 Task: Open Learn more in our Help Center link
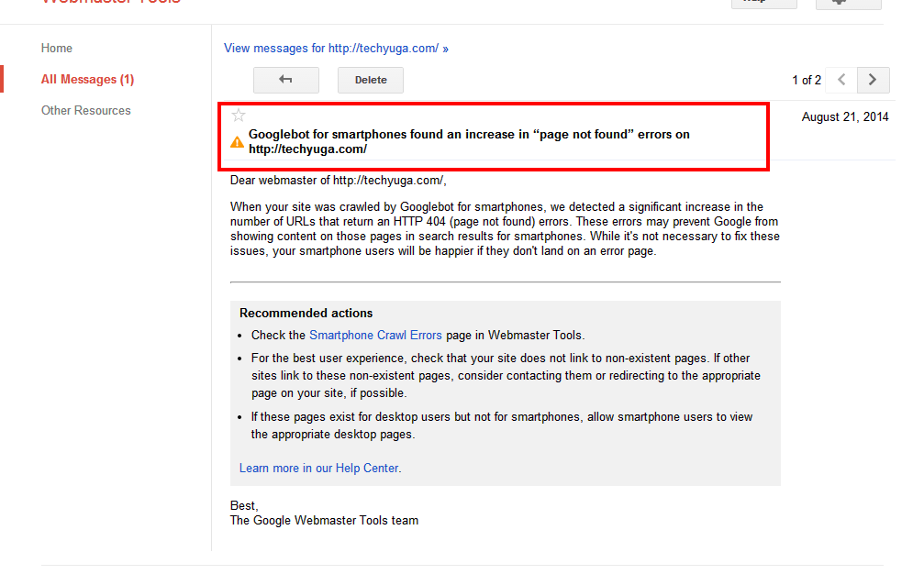(x=318, y=468)
